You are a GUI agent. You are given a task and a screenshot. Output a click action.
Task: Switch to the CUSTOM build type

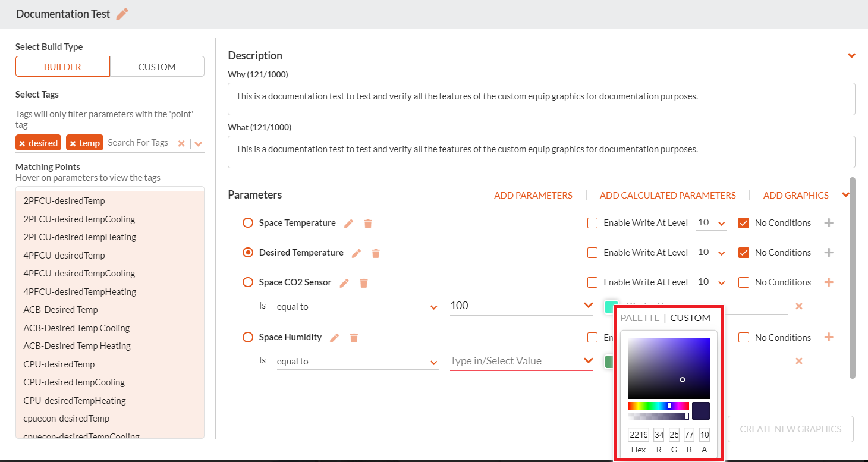(157, 67)
